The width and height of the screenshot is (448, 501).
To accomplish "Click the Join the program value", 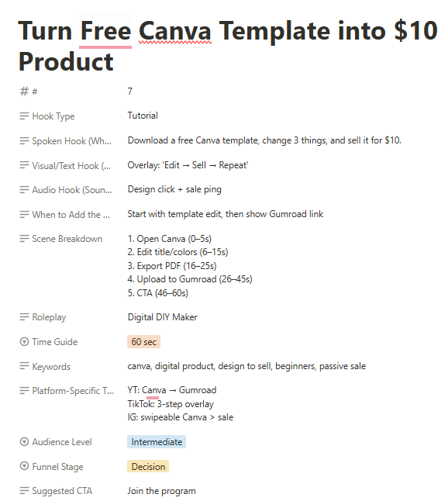I will [x=161, y=490].
